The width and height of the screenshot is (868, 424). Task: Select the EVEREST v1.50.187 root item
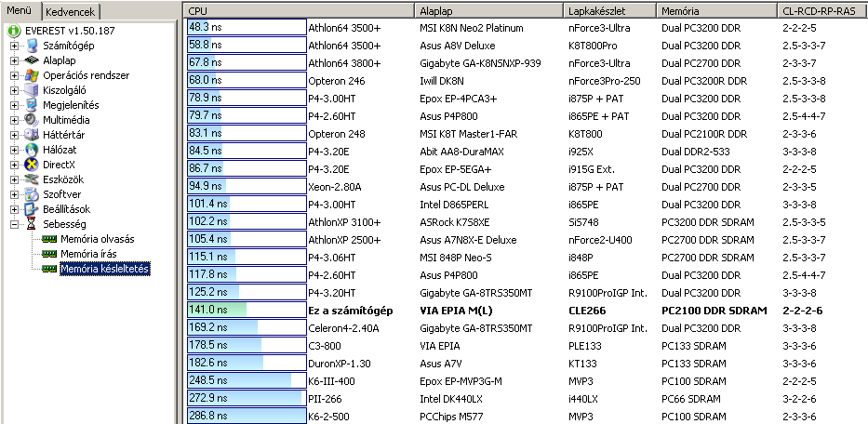click(70, 31)
